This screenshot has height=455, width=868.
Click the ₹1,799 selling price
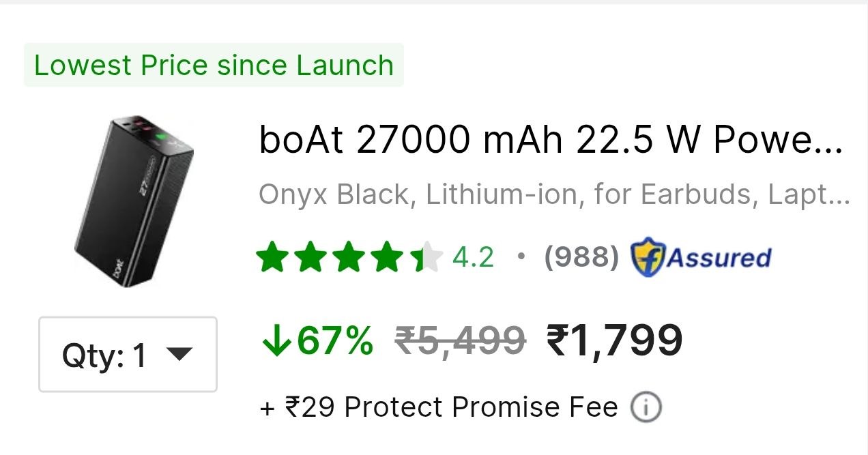[x=615, y=340]
